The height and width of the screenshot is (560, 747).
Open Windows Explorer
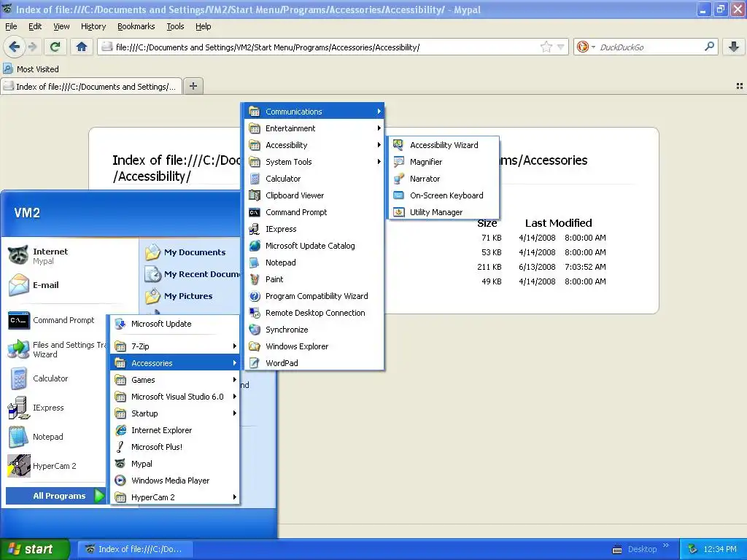[x=314, y=346]
